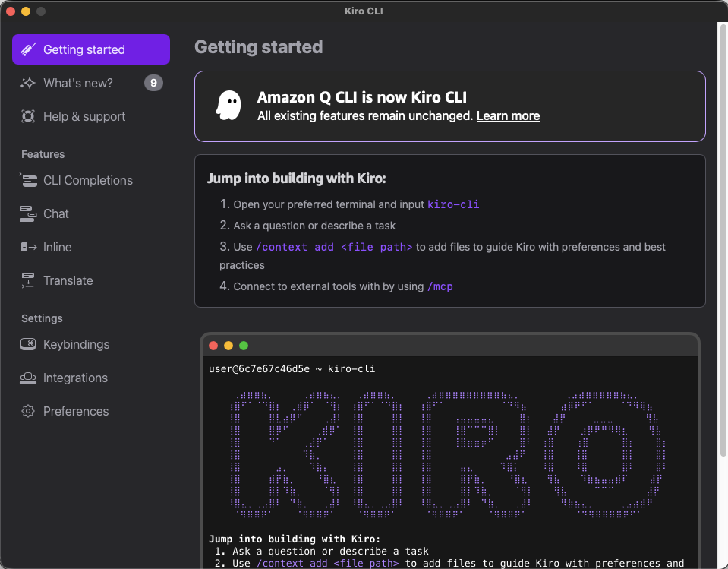Open the Translate feature page

coord(91,280)
